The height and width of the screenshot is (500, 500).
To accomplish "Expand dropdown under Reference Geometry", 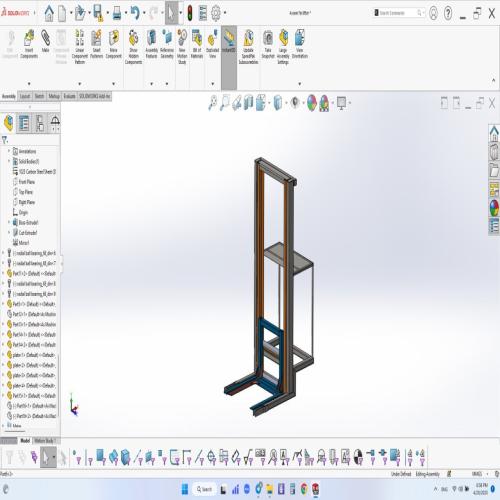I will coord(167,84).
